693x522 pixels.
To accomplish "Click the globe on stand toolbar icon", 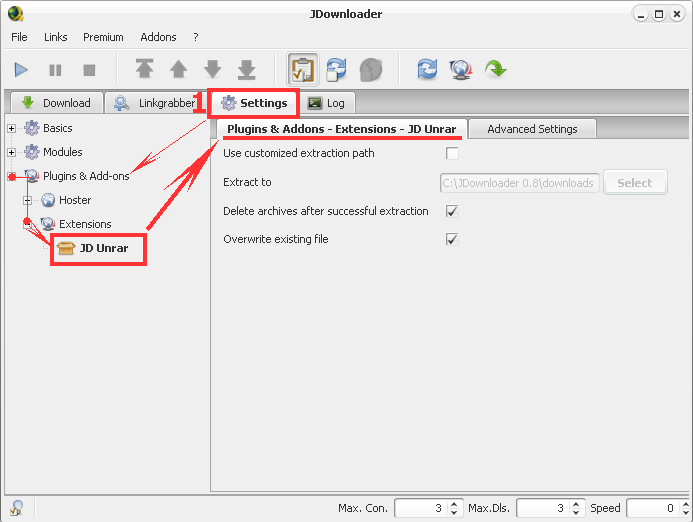I will pyautogui.click(x=461, y=69).
